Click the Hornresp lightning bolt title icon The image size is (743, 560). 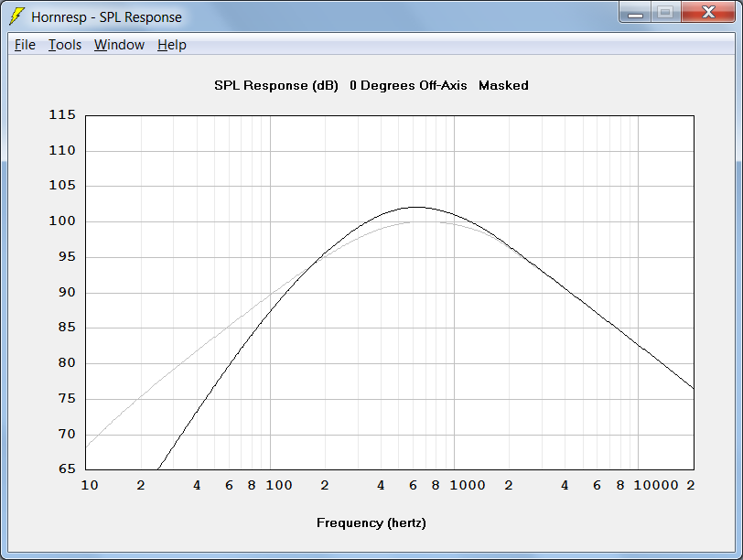pos(16,16)
